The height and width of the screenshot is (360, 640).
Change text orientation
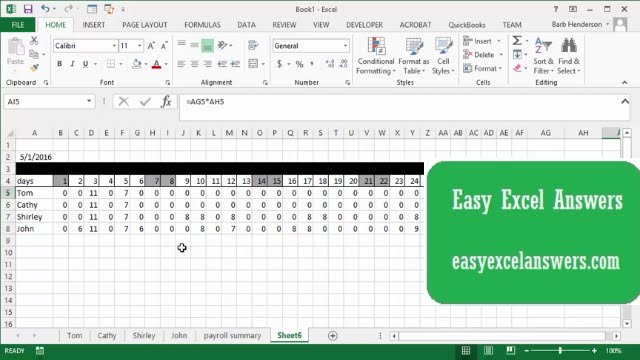point(222,45)
